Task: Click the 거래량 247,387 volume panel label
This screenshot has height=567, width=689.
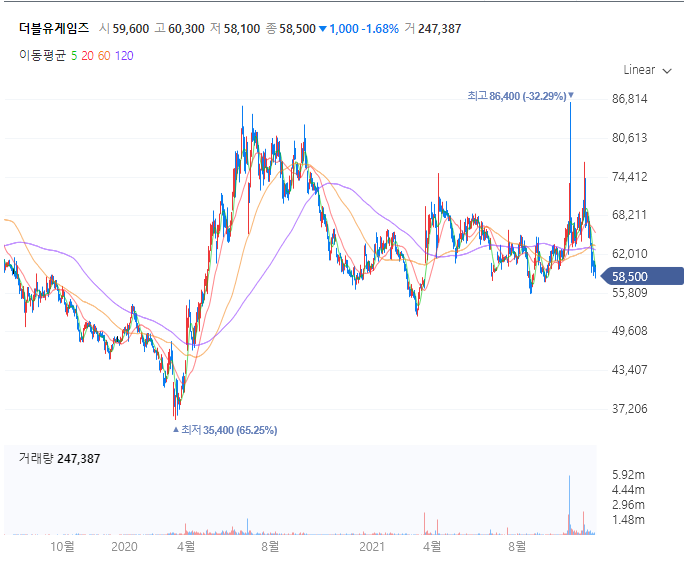Action: (59, 458)
